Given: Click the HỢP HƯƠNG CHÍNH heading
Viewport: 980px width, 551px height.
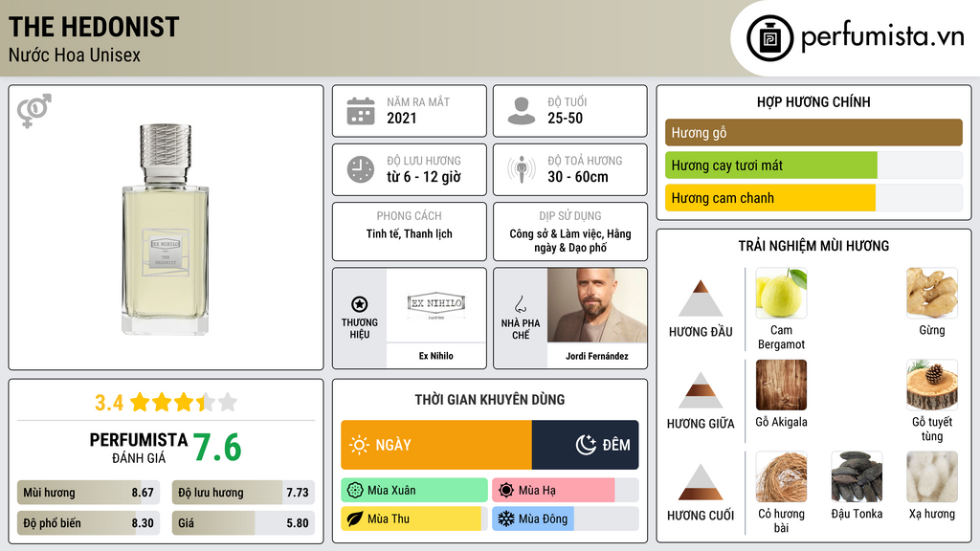Looking at the screenshot, I should 813,101.
